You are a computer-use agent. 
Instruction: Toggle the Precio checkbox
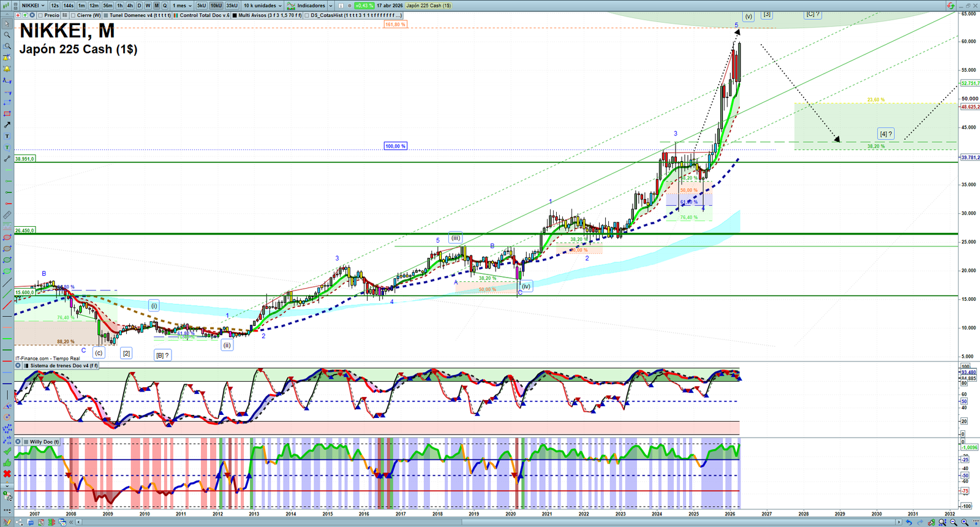[40, 15]
